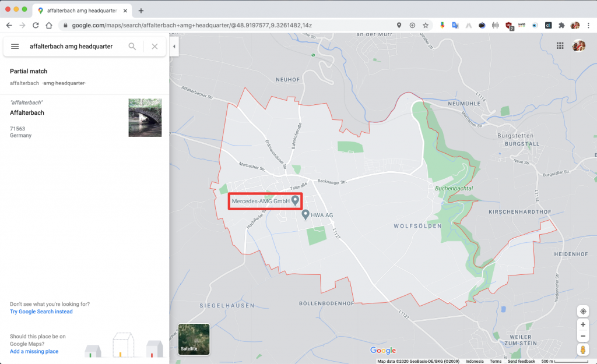The height and width of the screenshot is (364, 597).
Task: Click the browser home button
Action: click(x=49, y=26)
